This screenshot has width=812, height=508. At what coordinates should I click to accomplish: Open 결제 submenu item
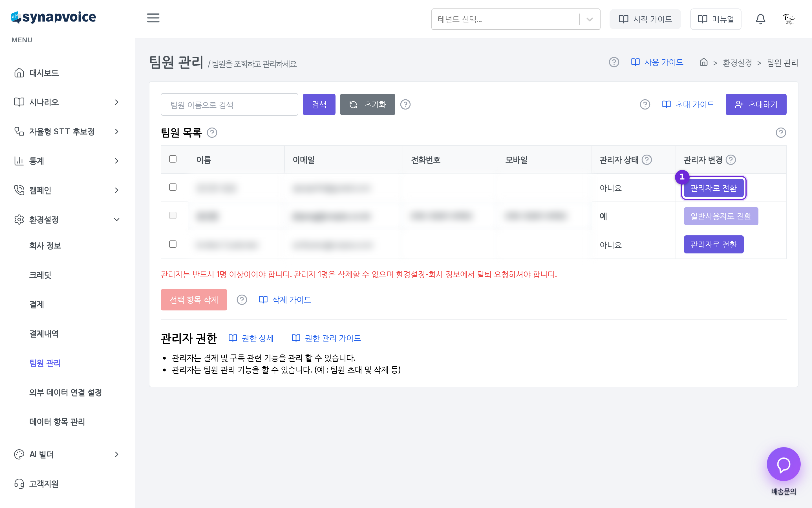click(x=37, y=305)
